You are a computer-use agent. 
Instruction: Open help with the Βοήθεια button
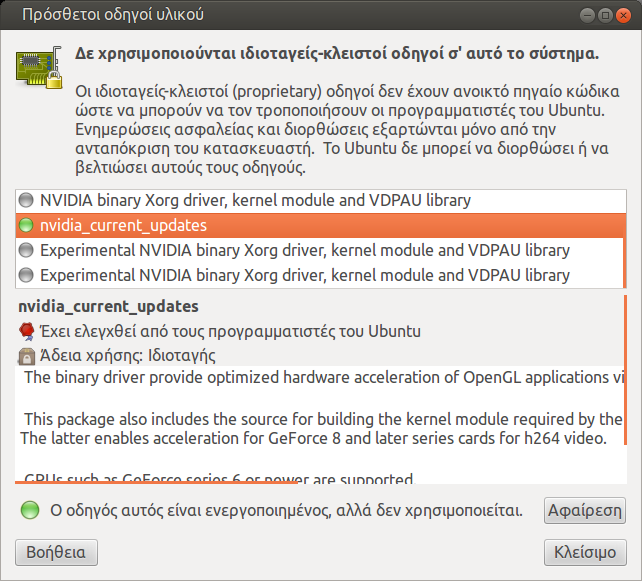(x=56, y=551)
